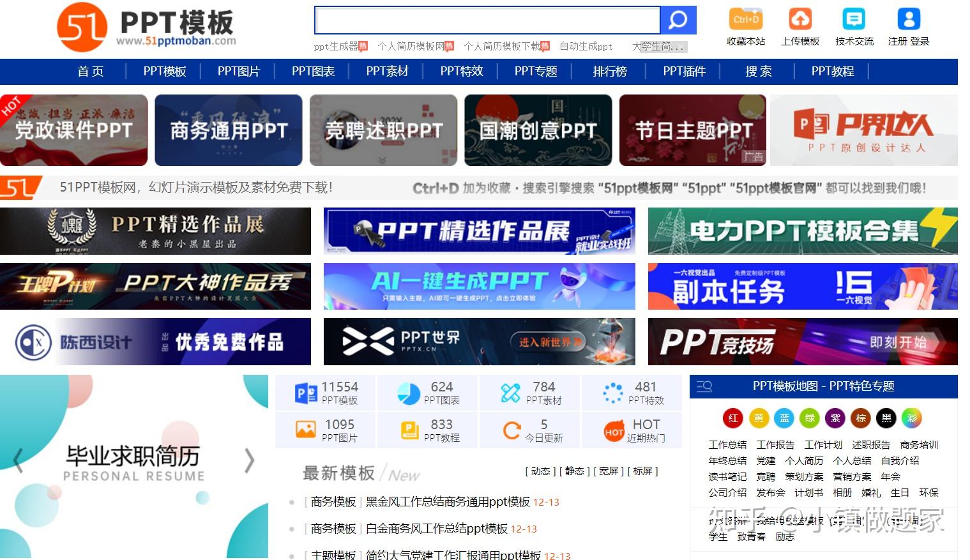This screenshot has height=560, width=970.
Task: Click the 自动生成ppt search link
Action: [x=586, y=47]
